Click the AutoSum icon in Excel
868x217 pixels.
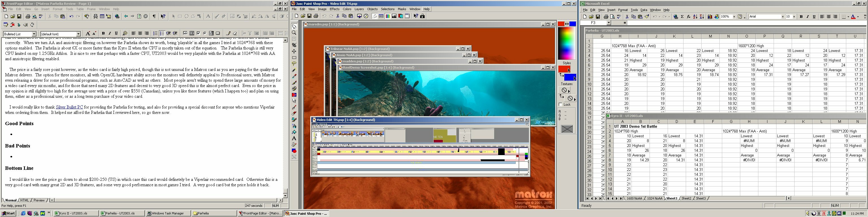tap(682, 16)
